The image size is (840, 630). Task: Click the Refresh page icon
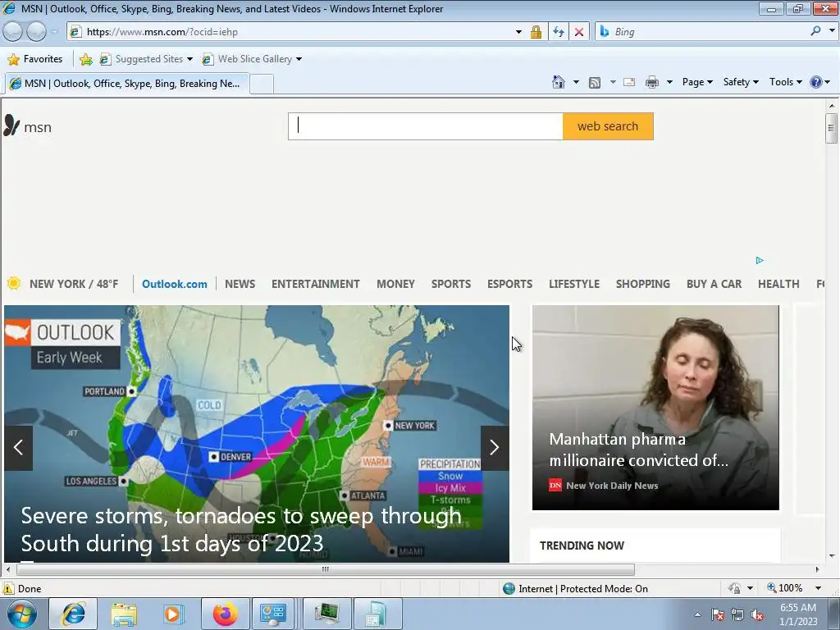[558, 32]
